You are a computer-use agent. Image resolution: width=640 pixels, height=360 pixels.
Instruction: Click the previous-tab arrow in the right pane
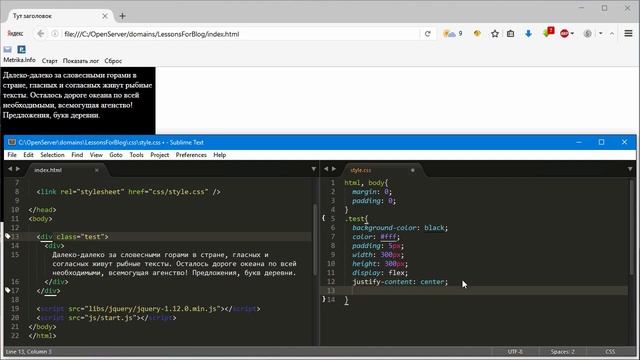(326, 169)
